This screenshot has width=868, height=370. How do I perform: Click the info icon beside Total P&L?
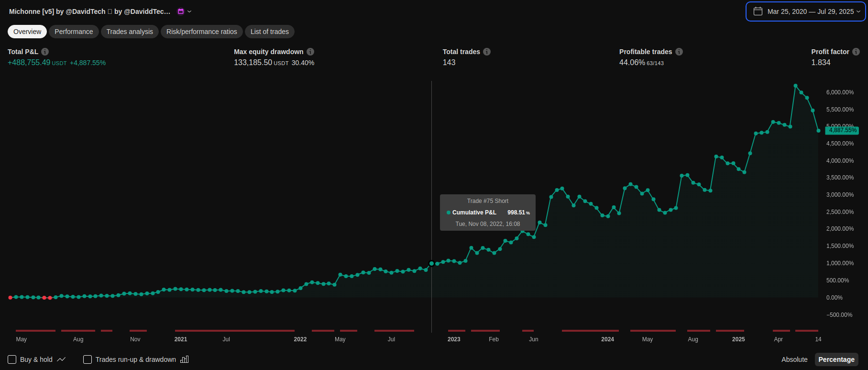pos(45,52)
